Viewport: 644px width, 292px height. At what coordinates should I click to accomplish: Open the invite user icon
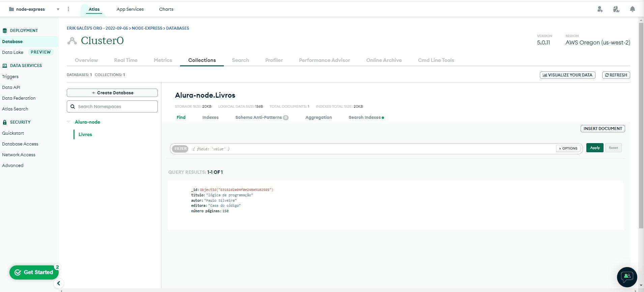(x=600, y=9)
